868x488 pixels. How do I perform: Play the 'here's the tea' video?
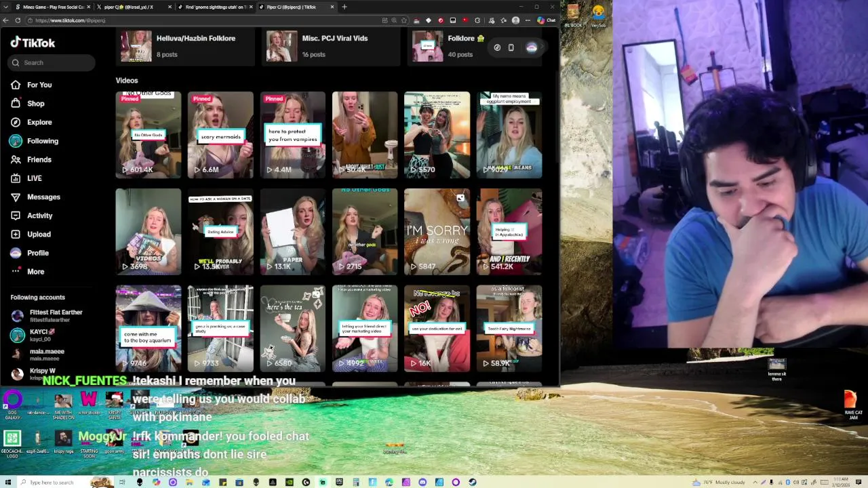tap(293, 329)
